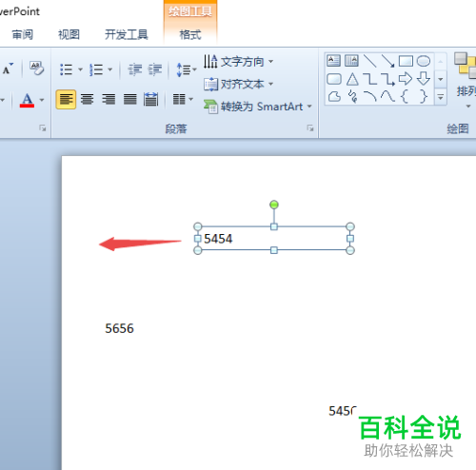Select the isosceles triangle shape
Viewport: 476px width, 470px height.
(x=352, y=79)
